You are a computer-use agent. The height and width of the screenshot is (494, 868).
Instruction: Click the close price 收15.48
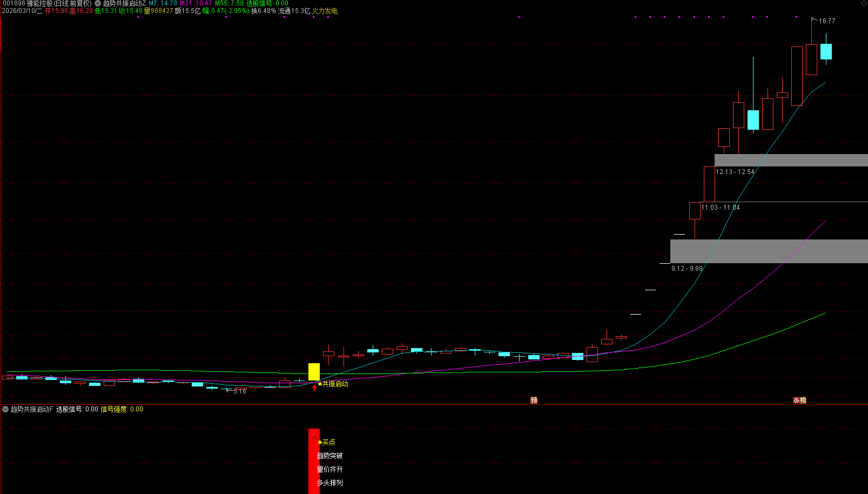[x=131, y=11]
